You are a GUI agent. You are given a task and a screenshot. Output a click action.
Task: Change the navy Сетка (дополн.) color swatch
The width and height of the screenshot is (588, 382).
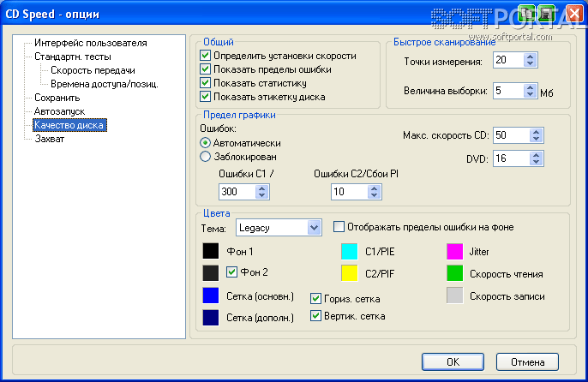(x=211, y=318)
